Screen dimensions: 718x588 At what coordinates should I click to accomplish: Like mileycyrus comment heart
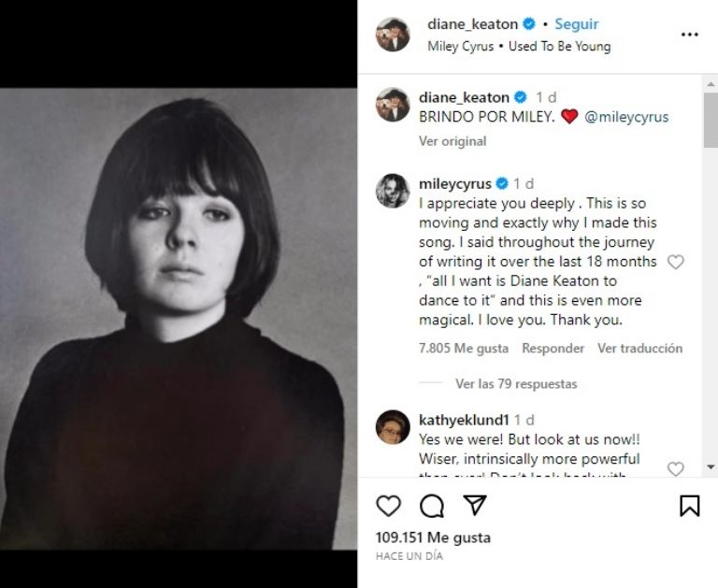(675, 263)
